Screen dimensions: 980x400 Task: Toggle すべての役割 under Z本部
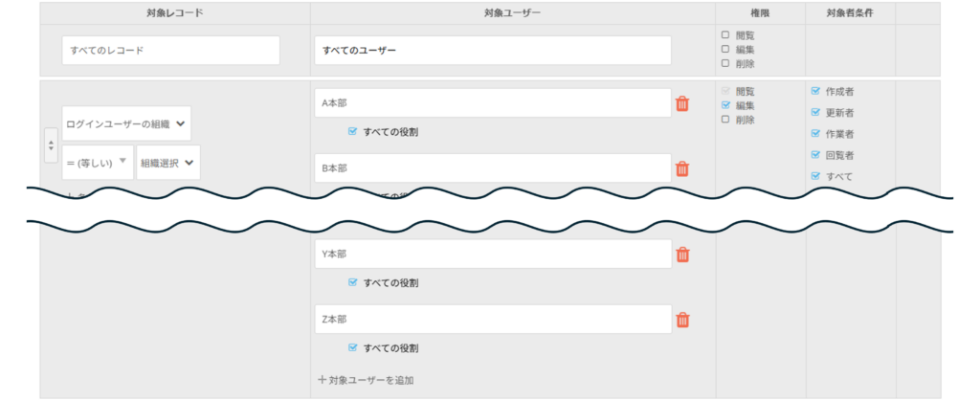[353, 348]
